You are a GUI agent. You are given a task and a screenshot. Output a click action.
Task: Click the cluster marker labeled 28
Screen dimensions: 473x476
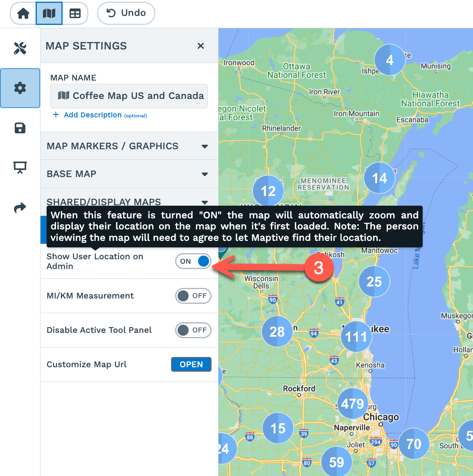pyautogui.click(x=277, y=332)
